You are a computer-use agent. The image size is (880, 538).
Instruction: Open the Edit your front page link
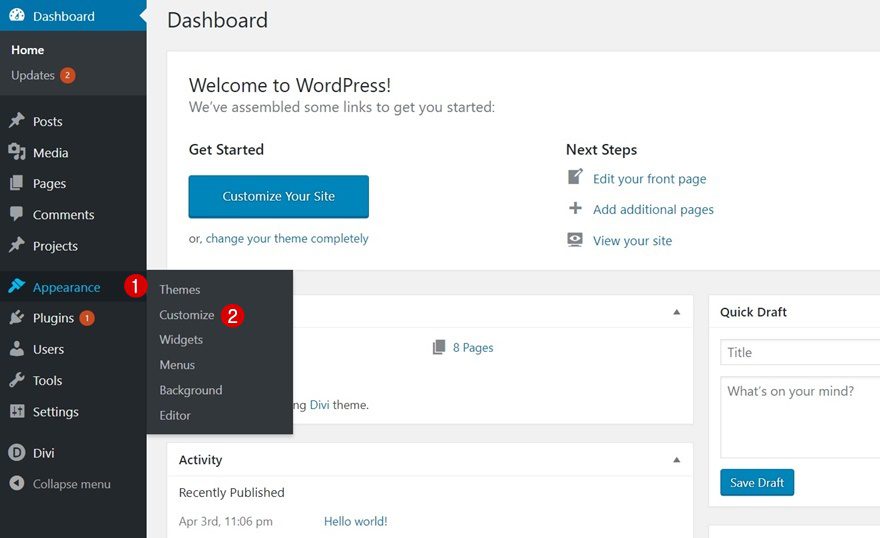(649, 179)
